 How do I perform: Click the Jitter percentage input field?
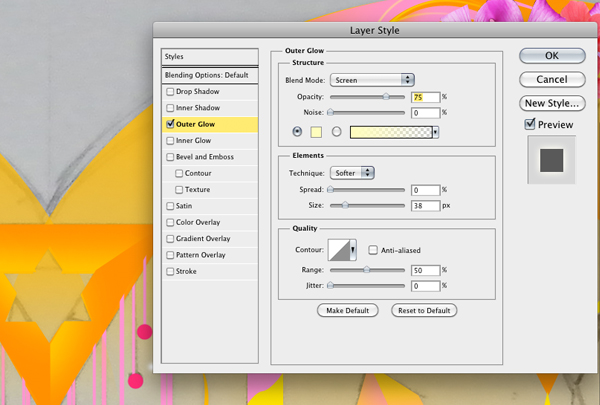(x=426, y=286)
